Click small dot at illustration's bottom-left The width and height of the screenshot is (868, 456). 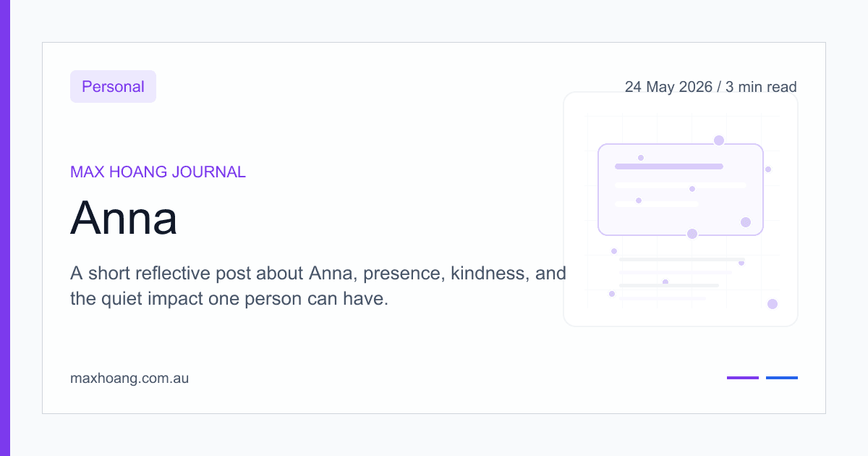click(612, 294)
